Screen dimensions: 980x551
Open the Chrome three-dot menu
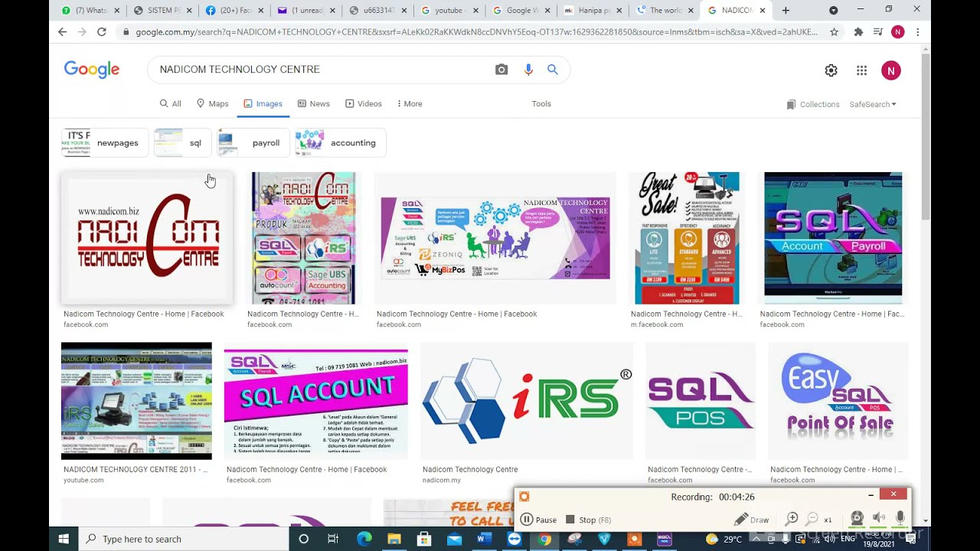coord(917,32)
